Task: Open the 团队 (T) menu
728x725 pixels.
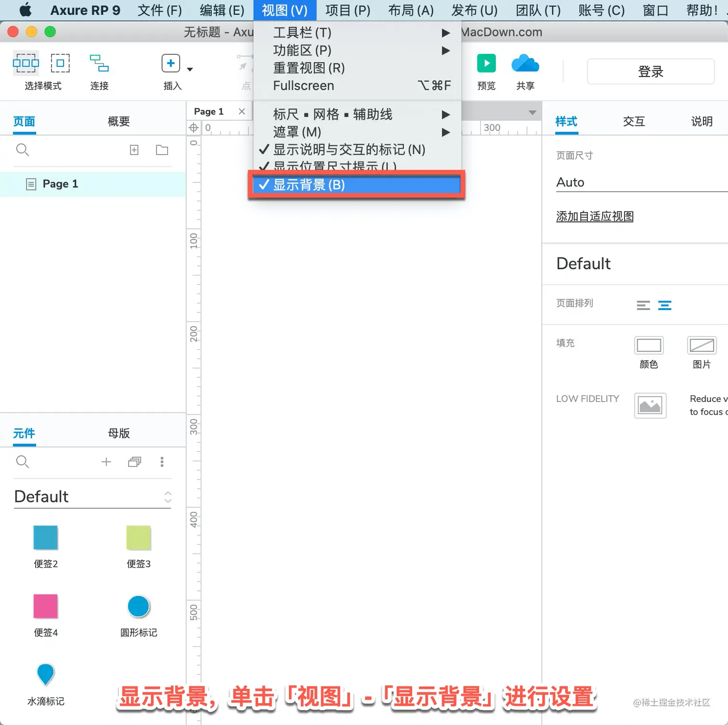Action: [x=538, y=10]
